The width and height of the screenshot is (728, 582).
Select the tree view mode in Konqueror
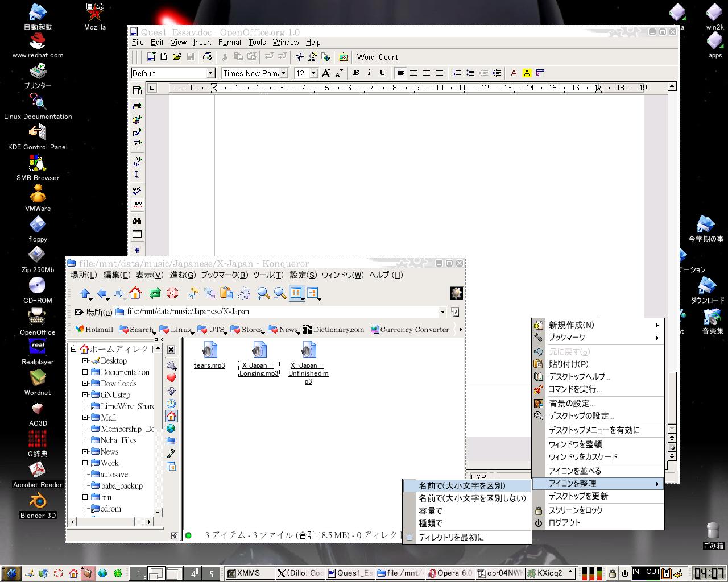[x=313, y=293]
